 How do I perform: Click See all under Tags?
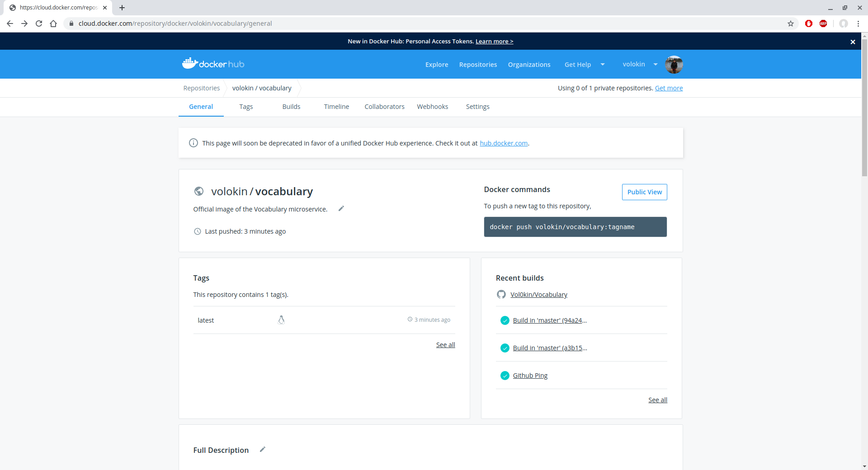pos(445,345)
